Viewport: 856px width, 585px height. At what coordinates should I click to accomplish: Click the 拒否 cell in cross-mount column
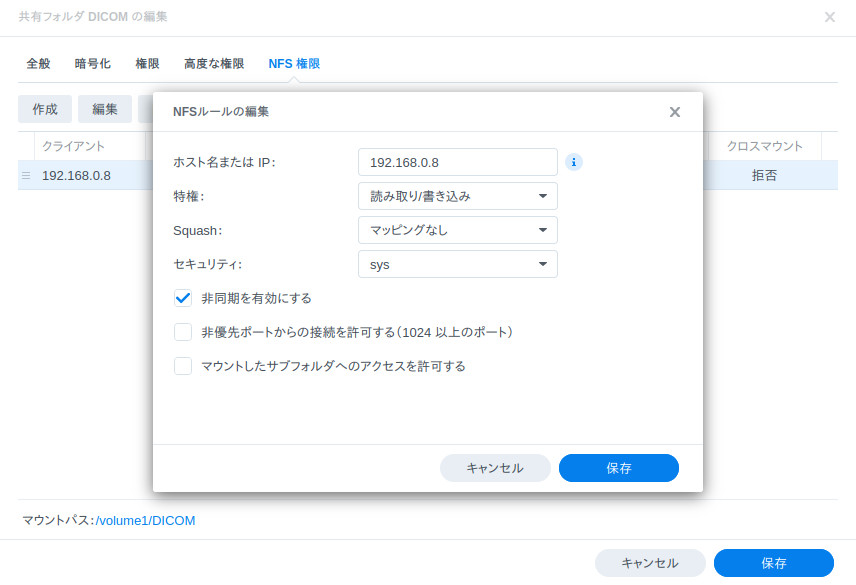[x=764, y=176]
